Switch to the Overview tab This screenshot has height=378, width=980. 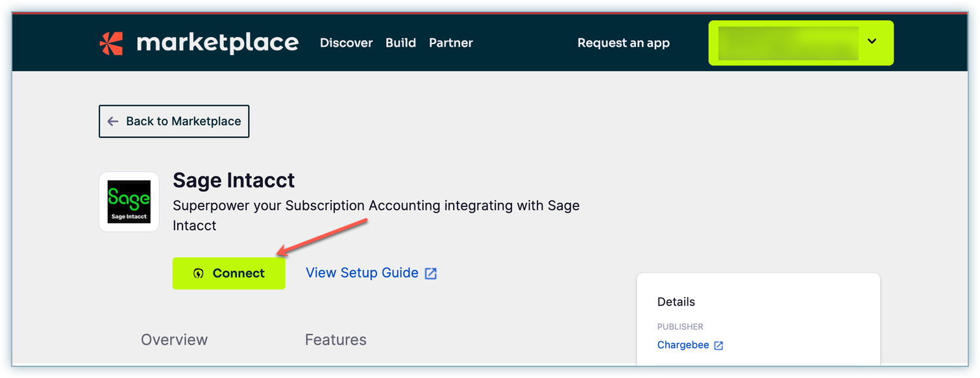click(174, 340)
